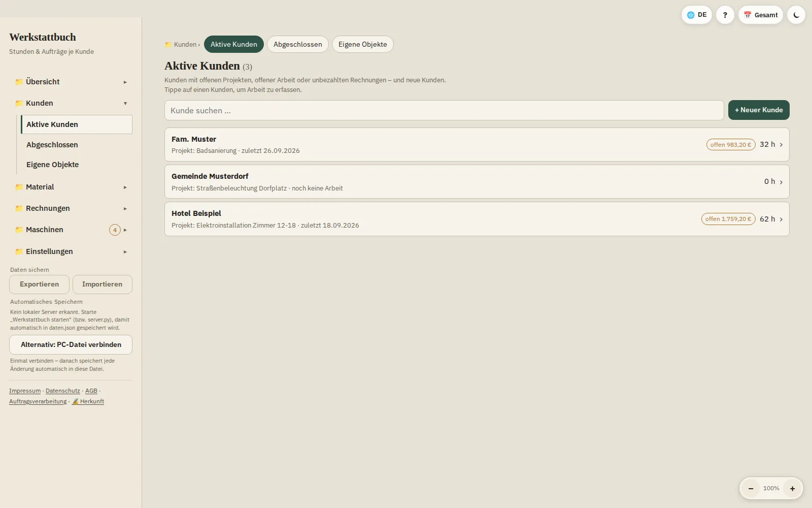Click the chevron on Fam. Muster row

[x=781, y=145]
